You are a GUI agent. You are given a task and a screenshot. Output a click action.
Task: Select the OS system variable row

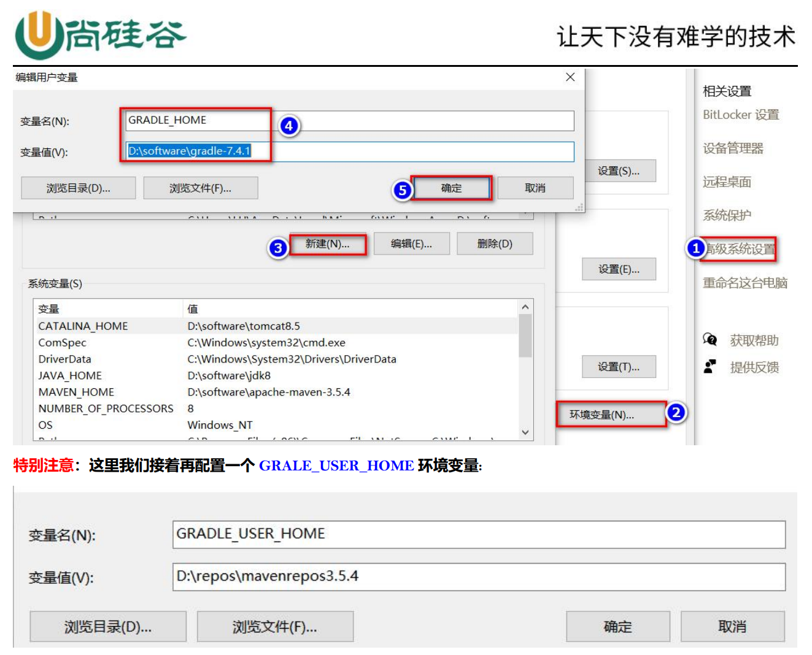pos(276,425)
